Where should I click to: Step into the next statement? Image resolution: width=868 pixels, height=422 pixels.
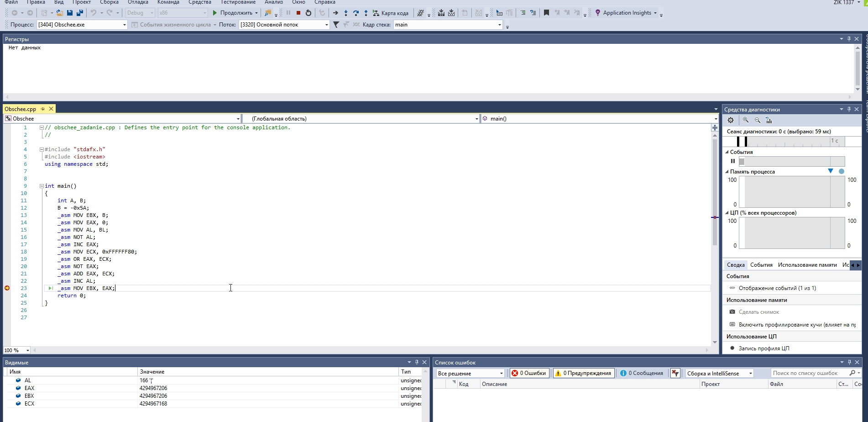[346, 13]
